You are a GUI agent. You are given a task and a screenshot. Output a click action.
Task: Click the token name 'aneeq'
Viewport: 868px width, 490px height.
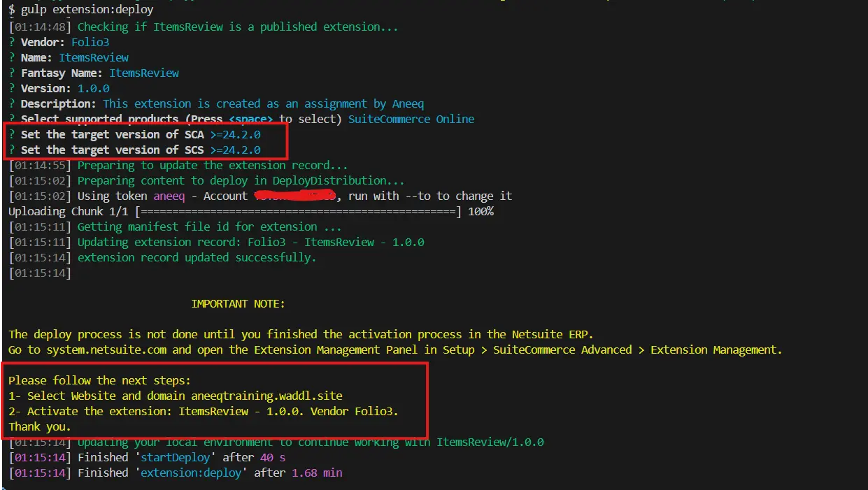coord(169,196)
